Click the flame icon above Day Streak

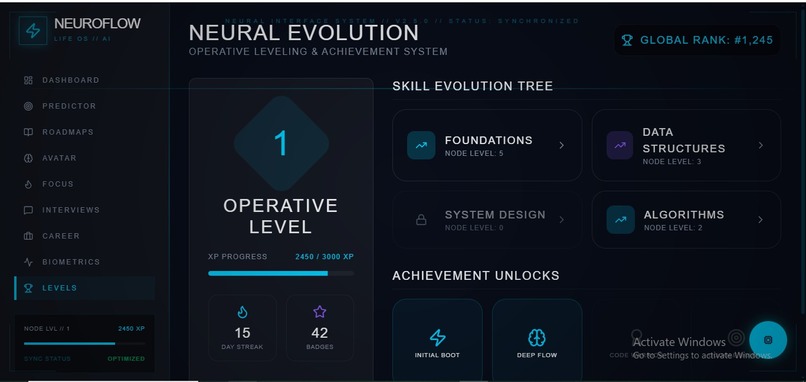click(x=242, y=312)
